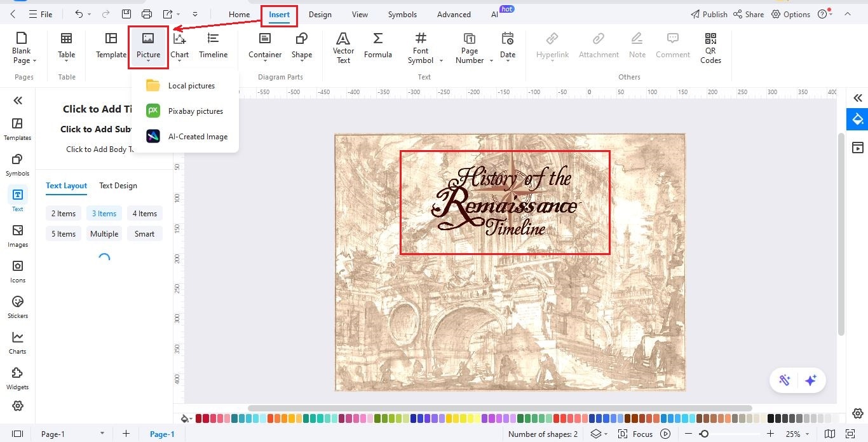
Task: Open the Picture insert menu
Action: 148,48
